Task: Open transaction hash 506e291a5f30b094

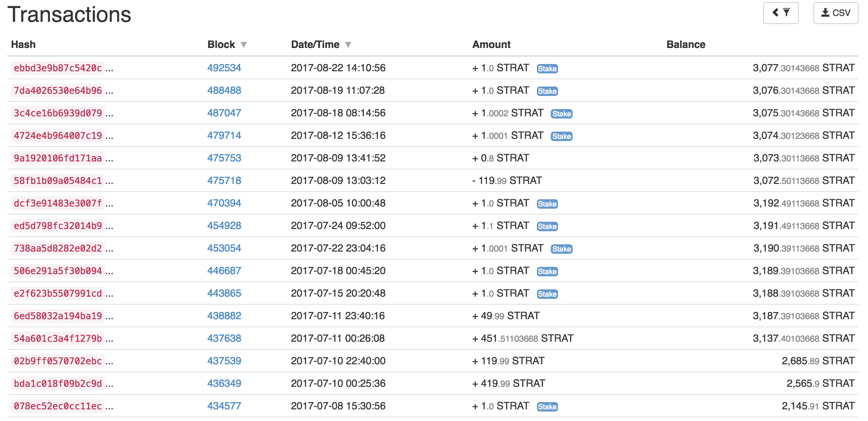Action: [x=58, y=271]
